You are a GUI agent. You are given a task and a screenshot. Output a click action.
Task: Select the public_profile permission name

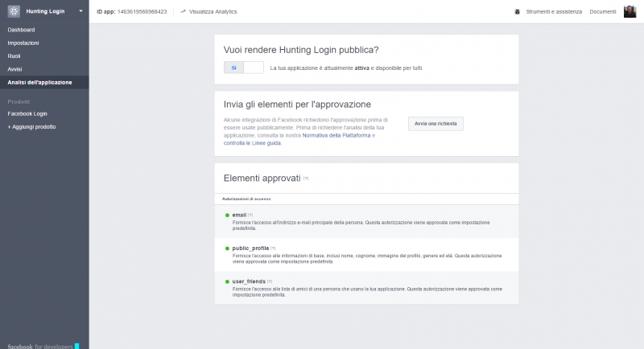click(x=250, y=248)
